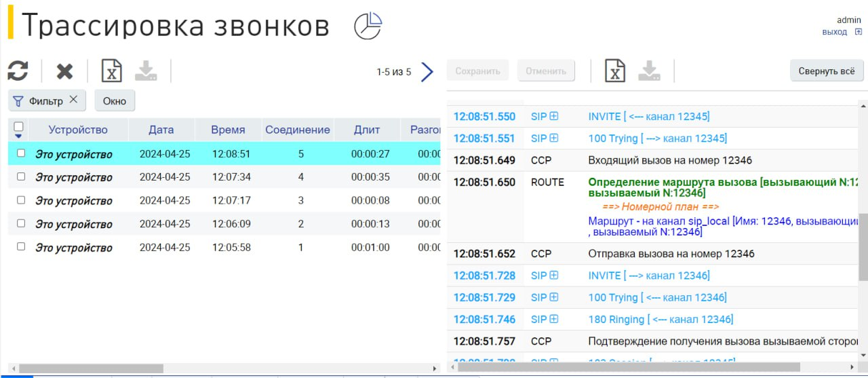Click the download icon in left toolbar
Image resolution: width=868 pixels, height=378 pixels.
click(x=146, y=71)
